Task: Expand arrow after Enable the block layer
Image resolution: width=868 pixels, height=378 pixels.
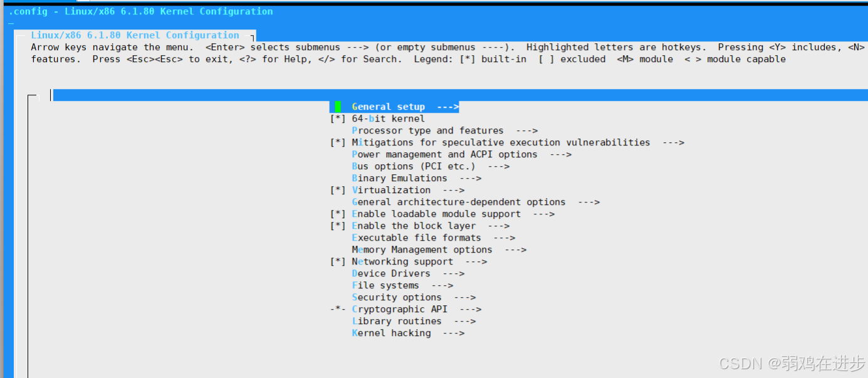Action: (x=499, y=226)
